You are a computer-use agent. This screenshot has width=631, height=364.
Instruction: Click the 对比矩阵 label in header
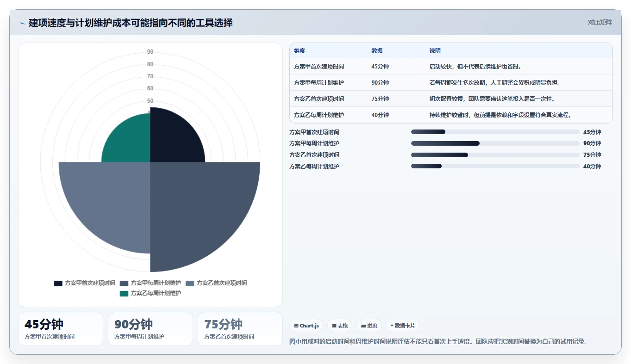coord(600,22)
